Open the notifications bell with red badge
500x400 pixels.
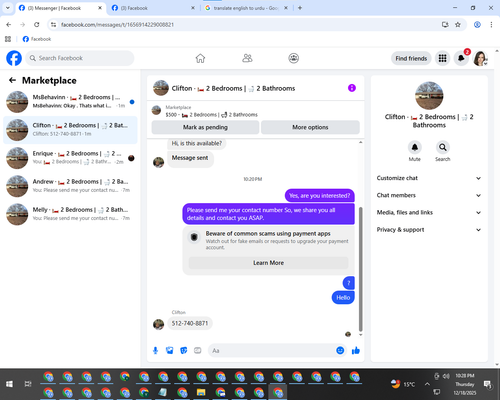click(x=461, y=58)
